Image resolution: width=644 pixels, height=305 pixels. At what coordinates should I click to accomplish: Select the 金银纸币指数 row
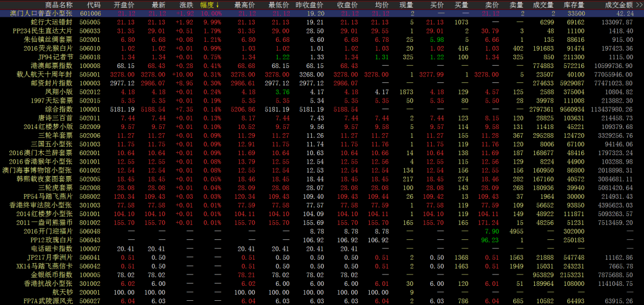tap(322, 275)
